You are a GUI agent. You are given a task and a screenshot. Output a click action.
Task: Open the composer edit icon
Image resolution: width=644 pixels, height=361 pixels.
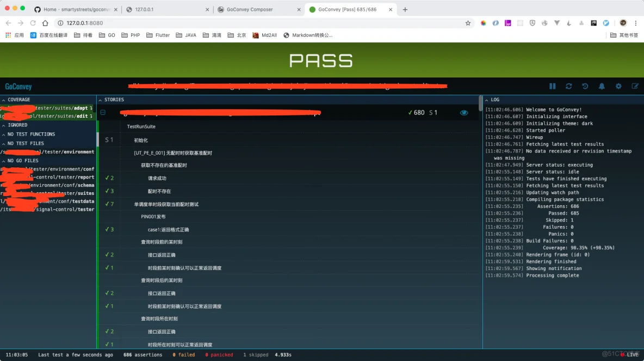[635, 87]
